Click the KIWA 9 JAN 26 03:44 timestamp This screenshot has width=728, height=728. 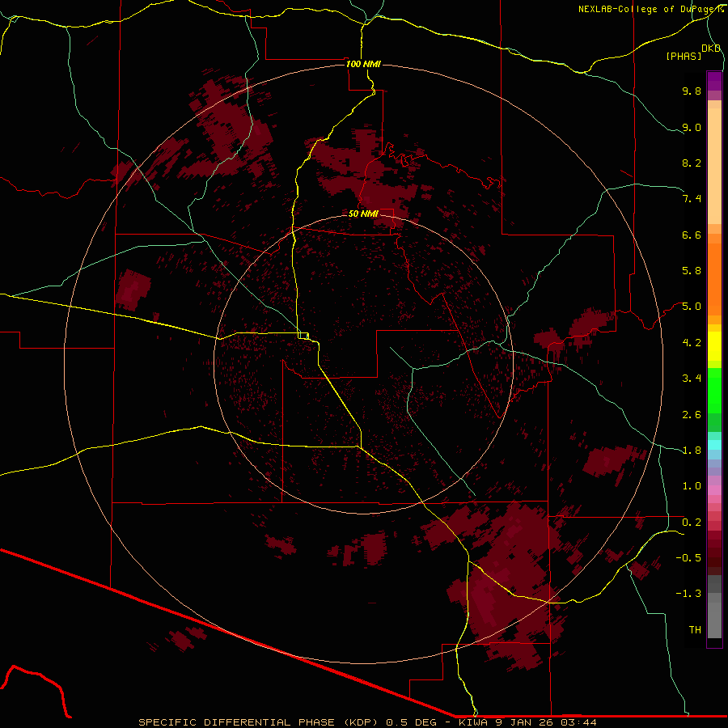[x=527, y=722]
